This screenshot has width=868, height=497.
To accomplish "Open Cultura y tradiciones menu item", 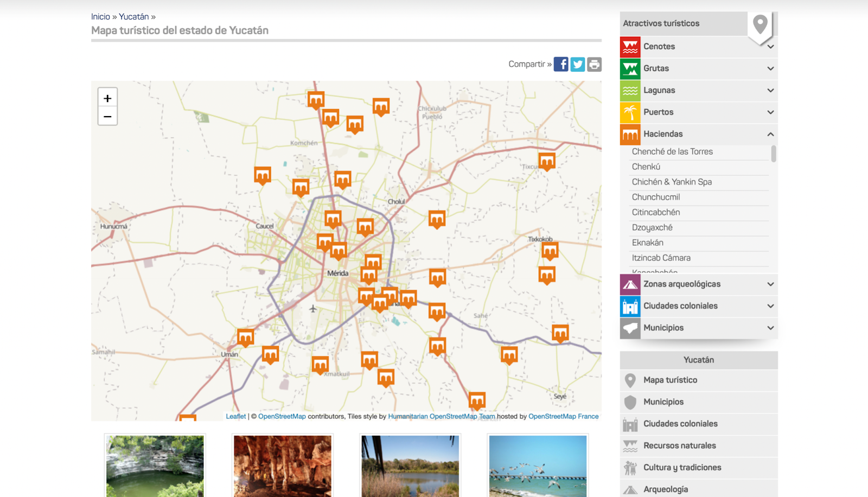I will click(682, 467).
